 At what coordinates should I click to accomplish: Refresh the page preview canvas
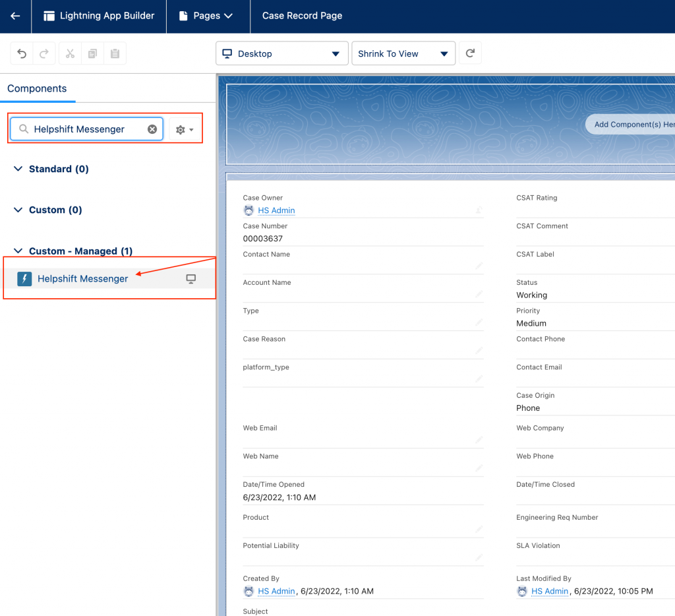click(470, 53)
